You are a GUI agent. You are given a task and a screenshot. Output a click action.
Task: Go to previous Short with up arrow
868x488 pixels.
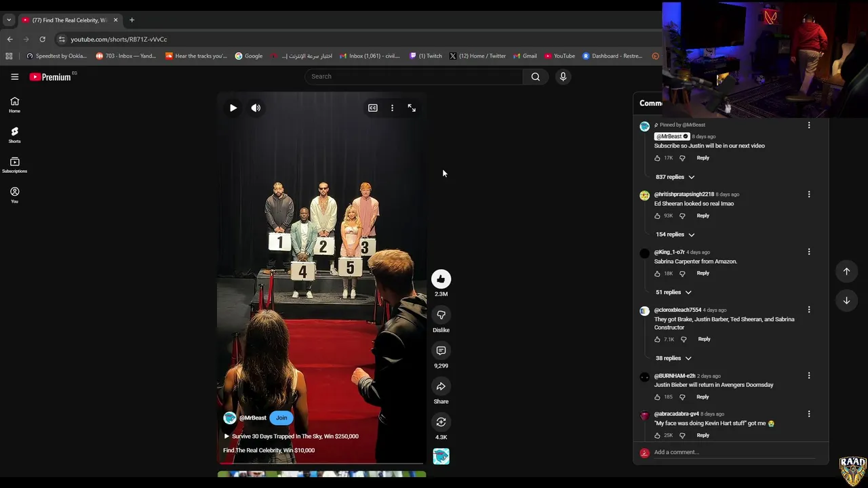(846, 271)
